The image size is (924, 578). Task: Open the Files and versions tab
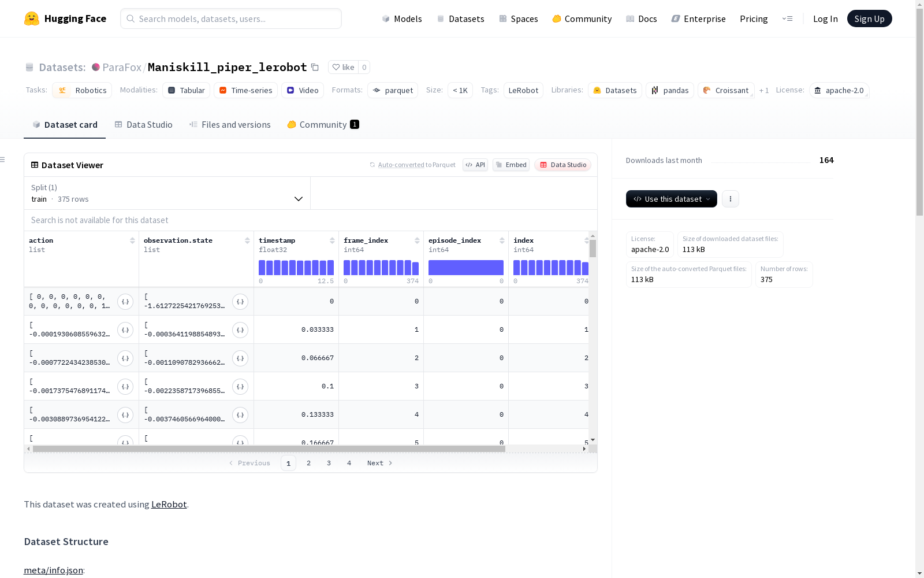click(230, 125)
